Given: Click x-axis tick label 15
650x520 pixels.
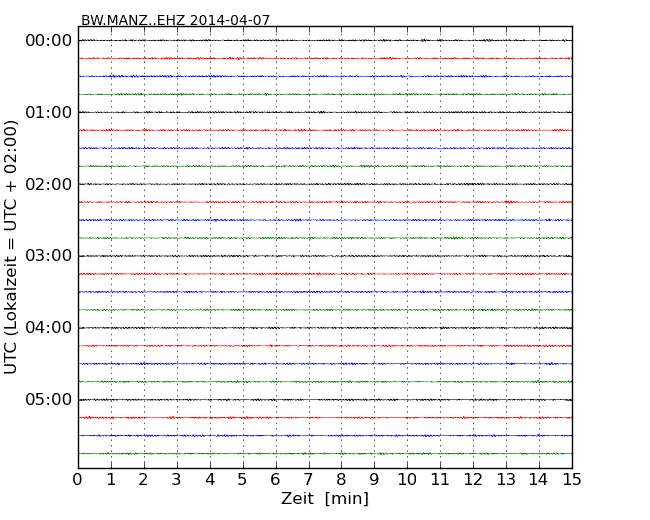Looking at the screenshot, I should pos(572,479).
